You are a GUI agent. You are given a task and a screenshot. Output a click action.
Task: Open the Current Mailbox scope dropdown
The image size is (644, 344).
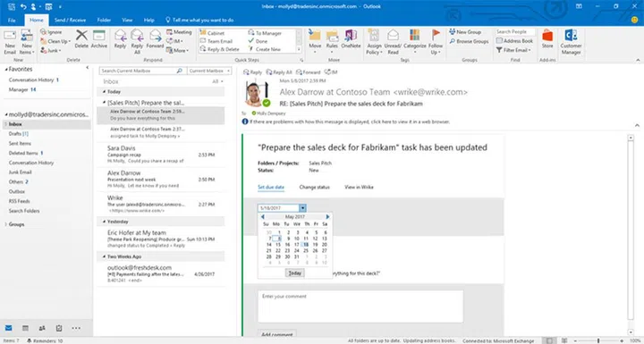tap(209, 71)
